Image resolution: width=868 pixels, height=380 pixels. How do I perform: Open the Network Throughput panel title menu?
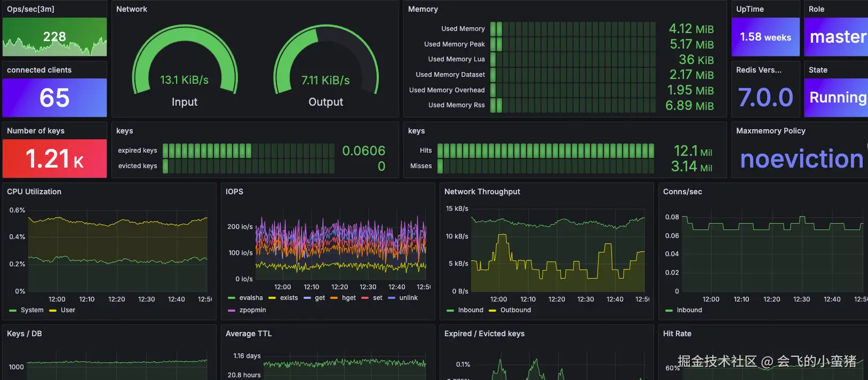(x=482, y=192)
